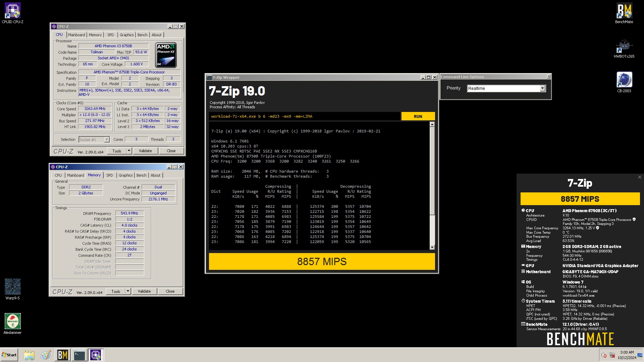Click the 7-Zip command line input field
644x362 pixels.
(x=304, y=116)
